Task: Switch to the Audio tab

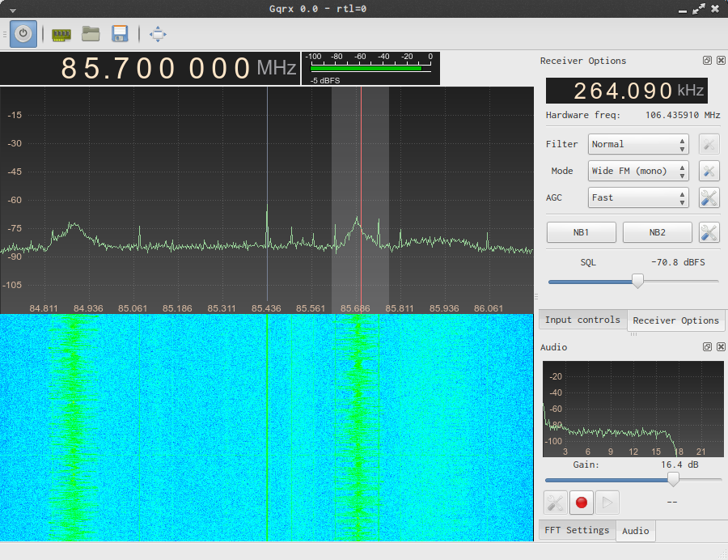Action: 636,531
